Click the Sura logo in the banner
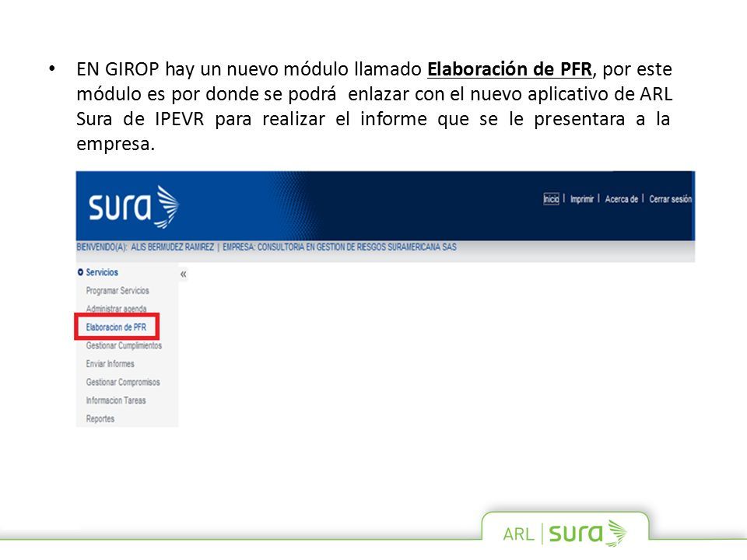The height and width of the screenshot is (560, 747). tap(134, 207)
